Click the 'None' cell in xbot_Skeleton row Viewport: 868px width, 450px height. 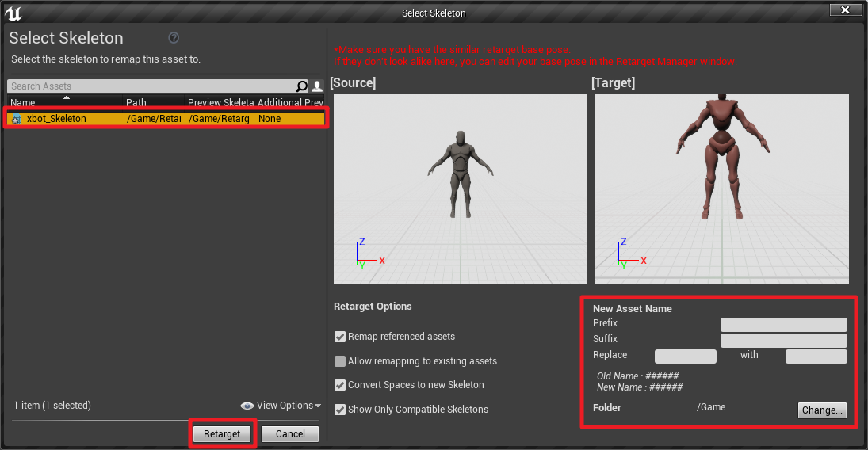coord(270,119)
